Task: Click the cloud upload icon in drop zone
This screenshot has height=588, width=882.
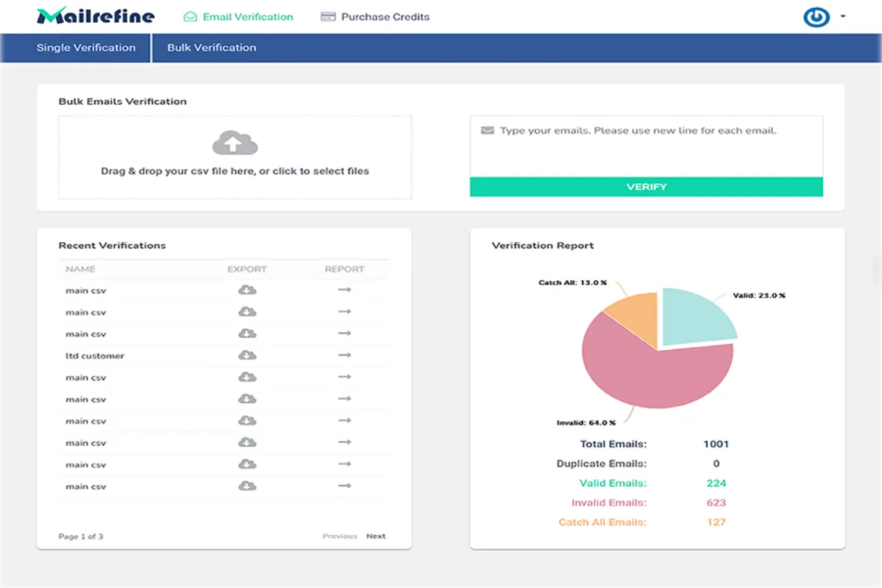Action: tap(234, 143)
